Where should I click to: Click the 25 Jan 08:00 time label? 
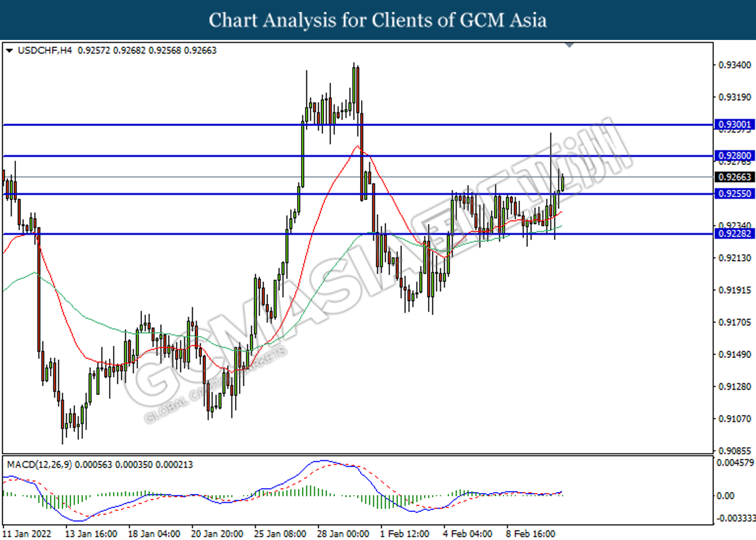point(280,533)
